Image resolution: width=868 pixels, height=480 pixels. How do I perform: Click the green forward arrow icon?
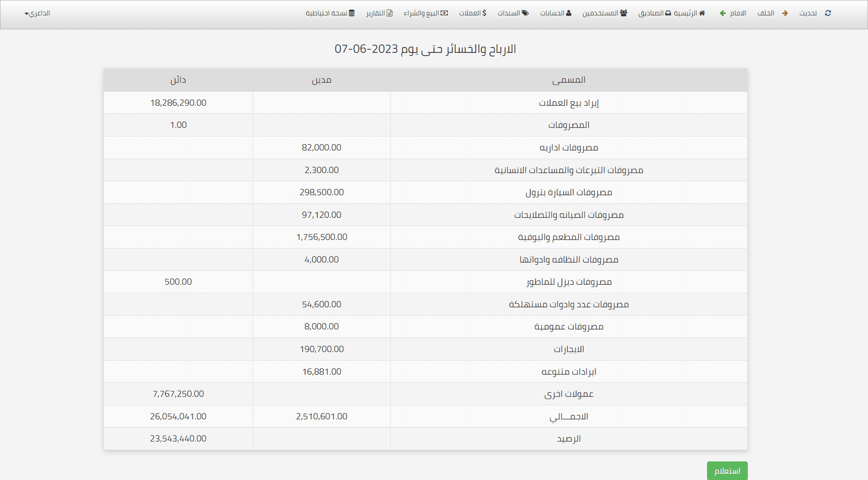[x=722, y=13]
